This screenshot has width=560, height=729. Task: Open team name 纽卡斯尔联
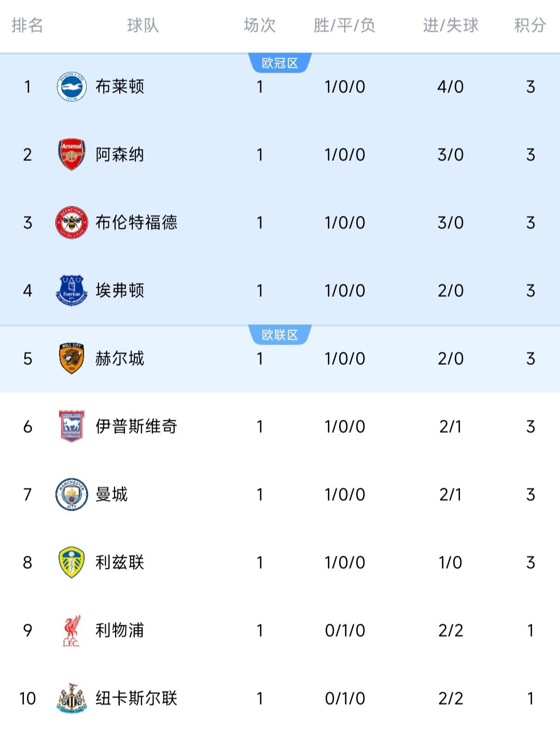click(x=136, y=698)
